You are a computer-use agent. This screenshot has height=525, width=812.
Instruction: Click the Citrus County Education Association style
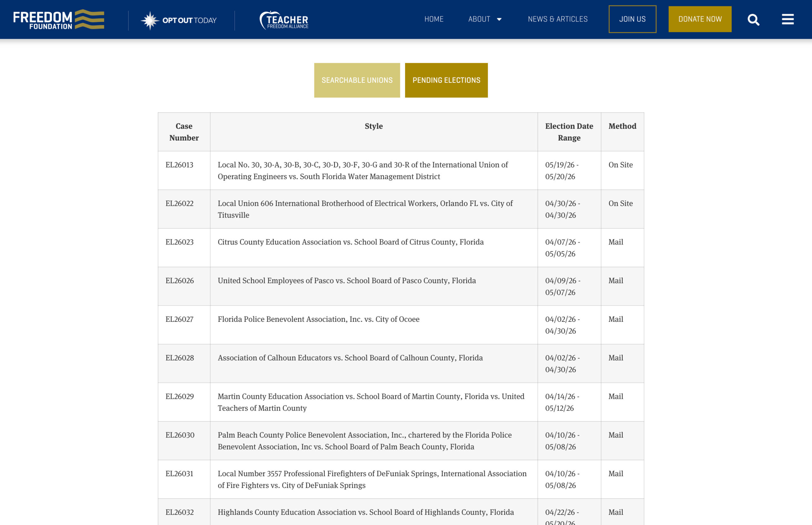(350, 242)
